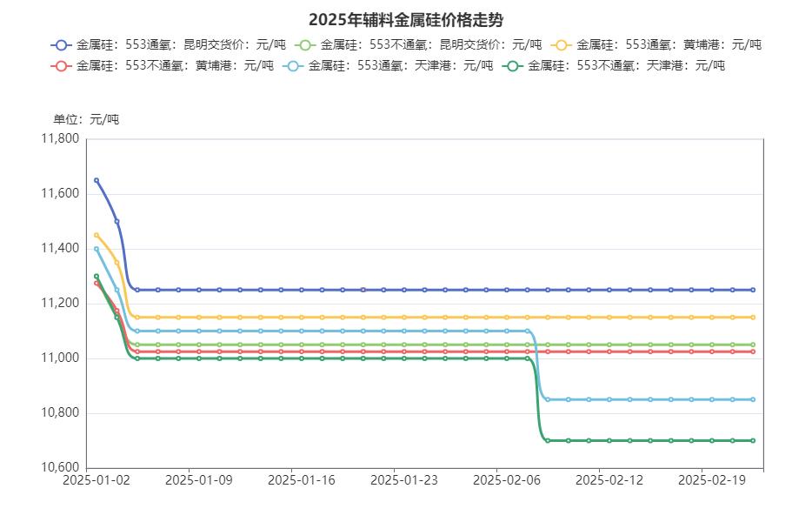This screenshot has height=522, width=812.
Task: Click x-axis date 2025-02-19
Action: pyautogui.click(x=712, y=480)
